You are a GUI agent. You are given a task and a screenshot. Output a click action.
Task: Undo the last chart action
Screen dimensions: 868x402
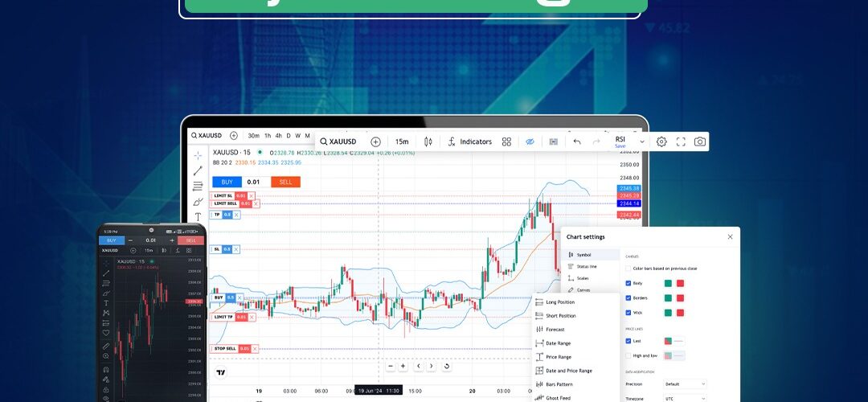(x=577, y=142)
